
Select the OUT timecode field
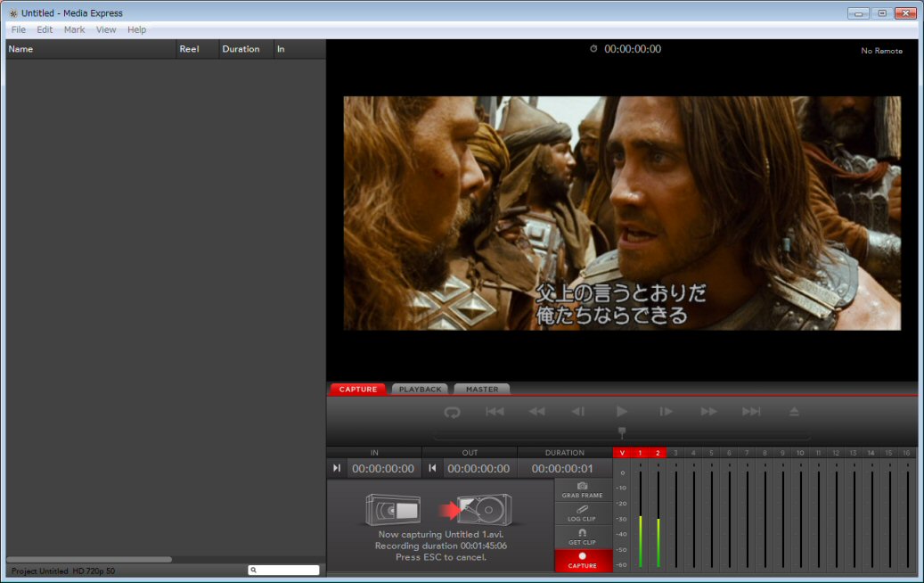(x=478, y=469)
